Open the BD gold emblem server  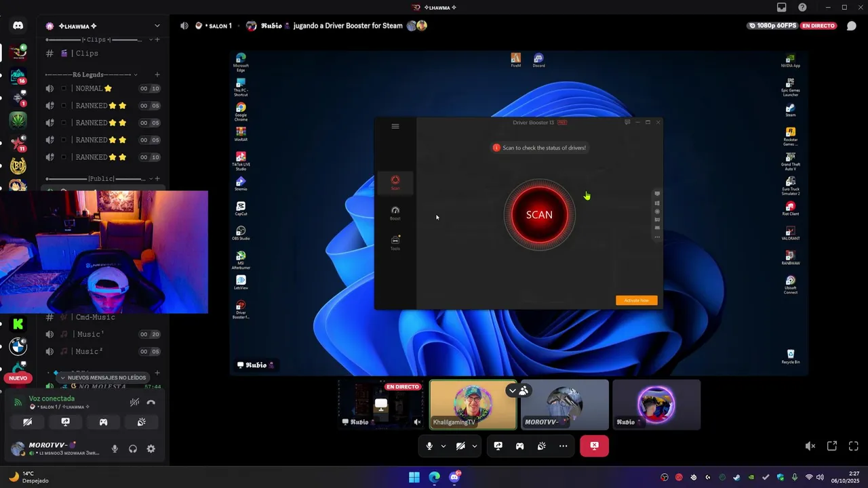point(18,166)
